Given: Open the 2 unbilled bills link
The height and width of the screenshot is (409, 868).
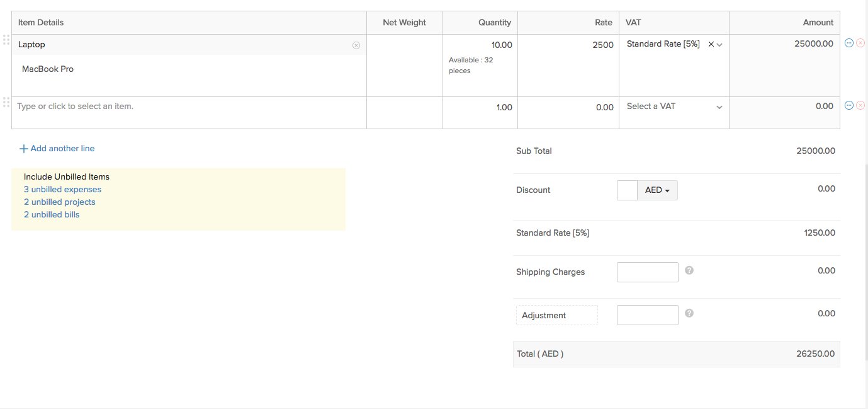Looking at the screenshot, I should point(51,214).
